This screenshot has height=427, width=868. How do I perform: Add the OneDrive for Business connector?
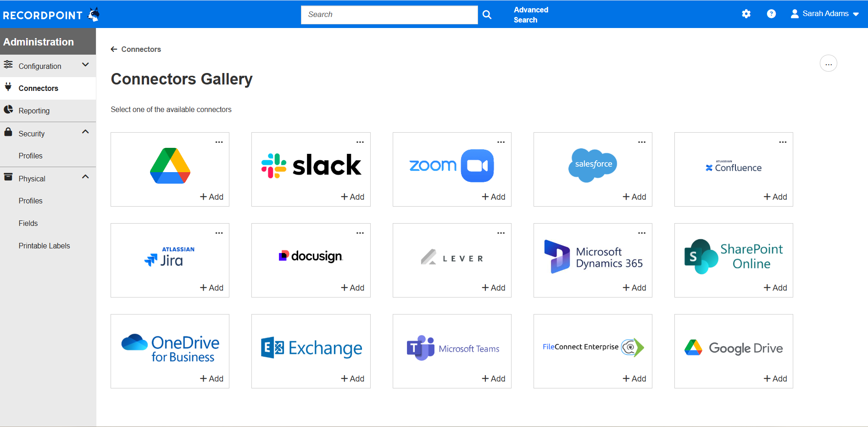coord(211,379)
